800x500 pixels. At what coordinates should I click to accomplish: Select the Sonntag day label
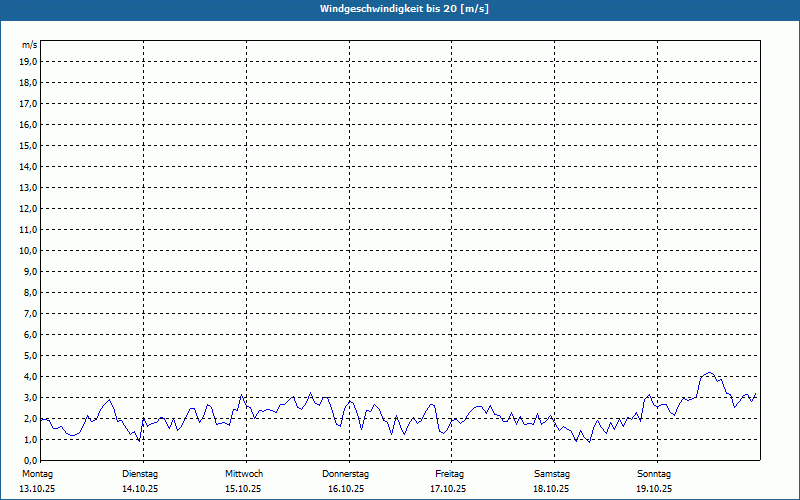pyautogui.click(x=654, y=473)
